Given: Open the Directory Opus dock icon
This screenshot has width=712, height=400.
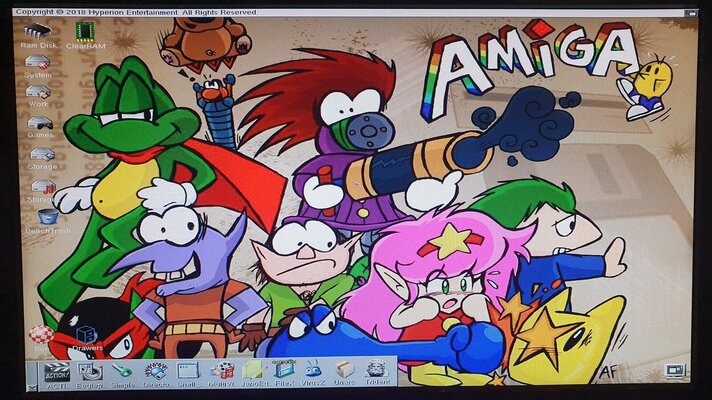Looking at the screenshot, I should (x=155, y=370).
